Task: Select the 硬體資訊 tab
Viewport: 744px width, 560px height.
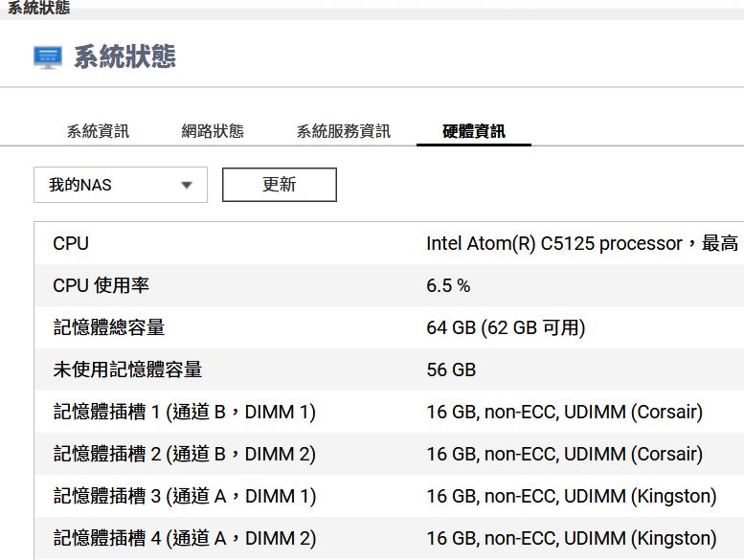Action: pyautogui.click(x=474, y=131)
